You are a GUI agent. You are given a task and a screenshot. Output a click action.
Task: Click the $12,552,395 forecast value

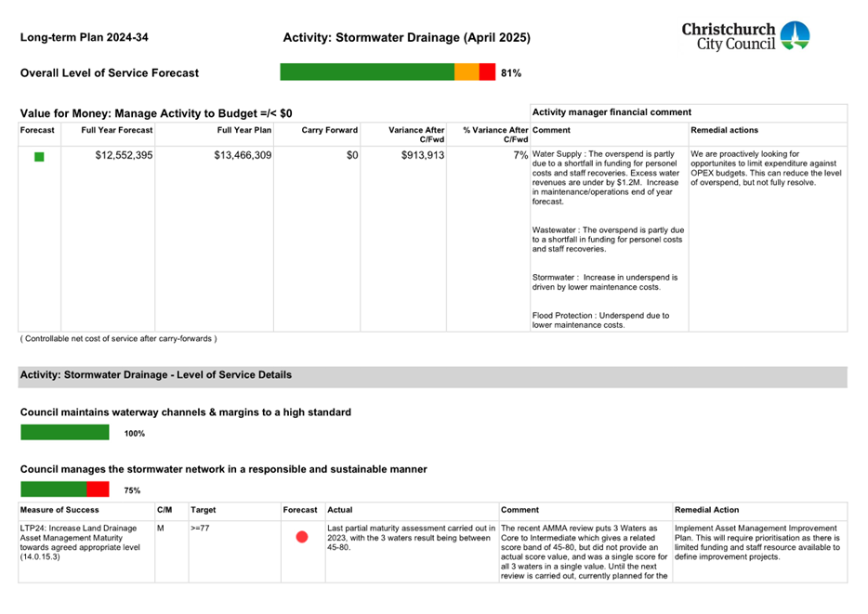pos(124,156)
